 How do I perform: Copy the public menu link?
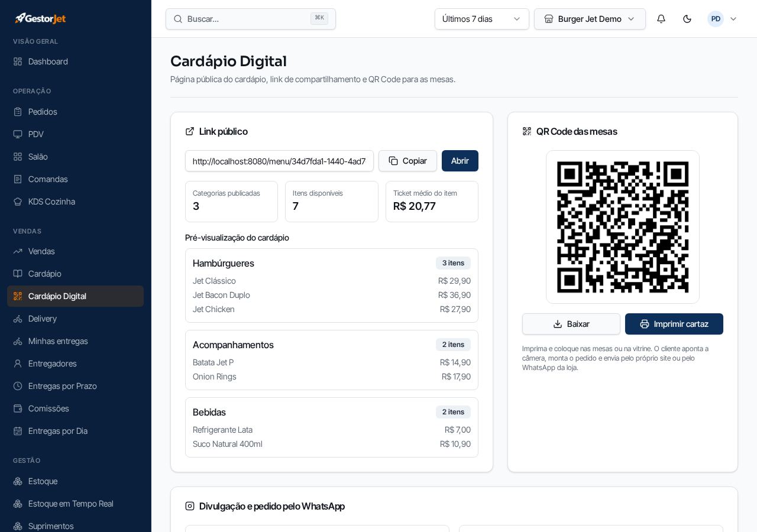tap(407, 161)
